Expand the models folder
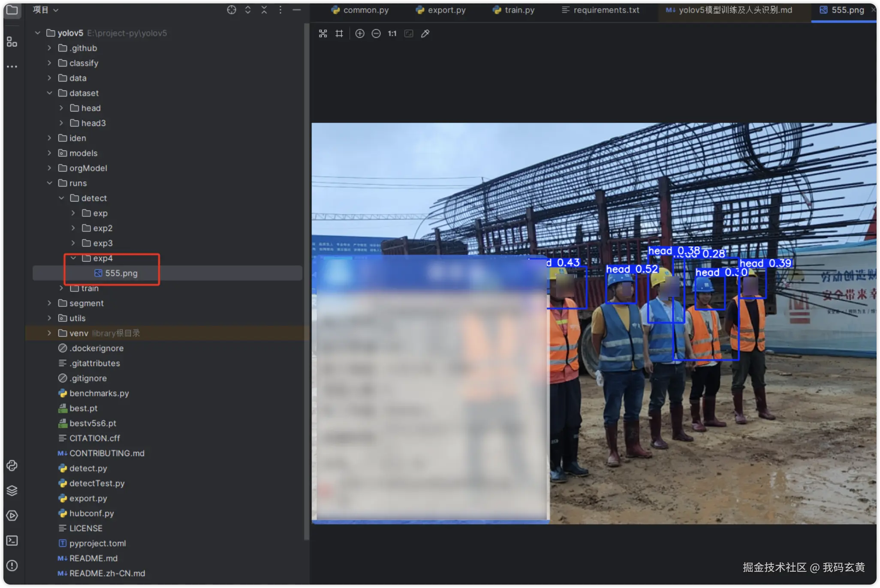The width and height of the screenshot is (880, 588). (49, 153)
